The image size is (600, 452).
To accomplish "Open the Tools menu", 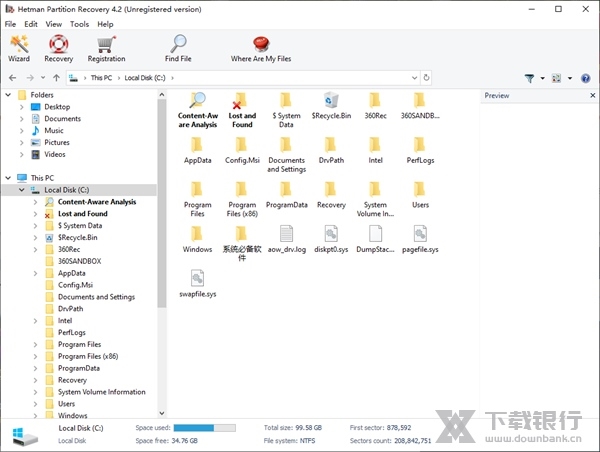I will tap(79, 24).
